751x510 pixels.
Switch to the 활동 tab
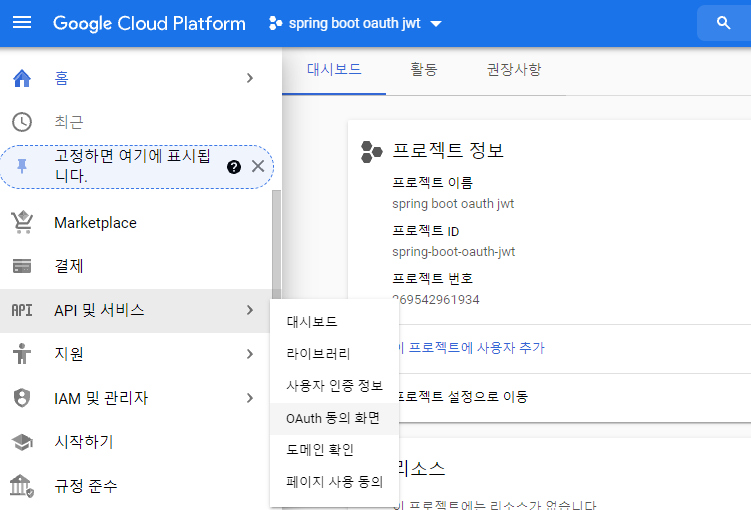pos(424,70)
